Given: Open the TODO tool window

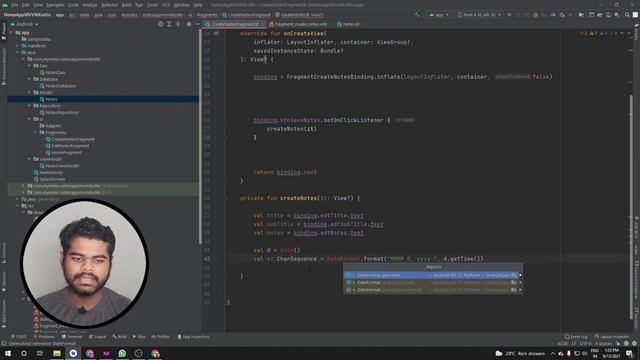Looking at the screenshot, I should [x=18, y=337].
